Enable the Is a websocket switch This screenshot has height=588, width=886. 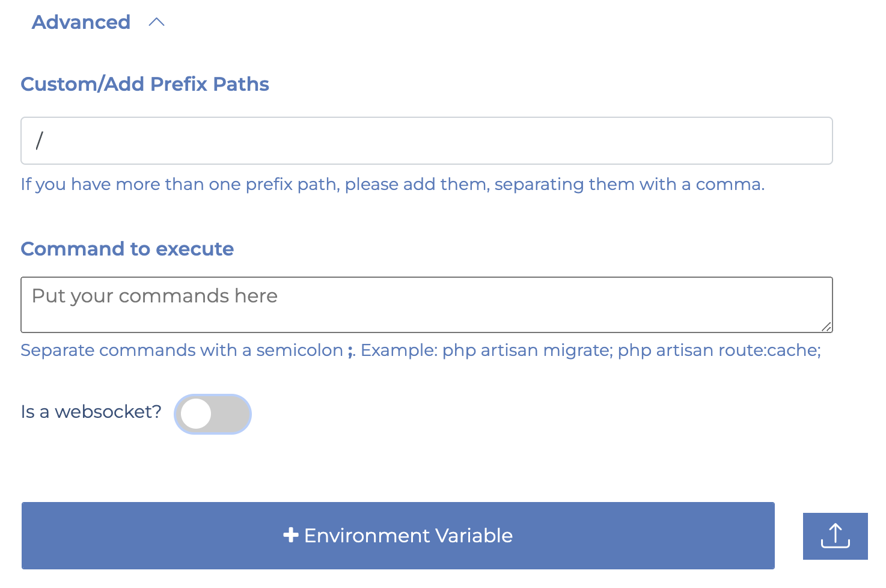213,414
